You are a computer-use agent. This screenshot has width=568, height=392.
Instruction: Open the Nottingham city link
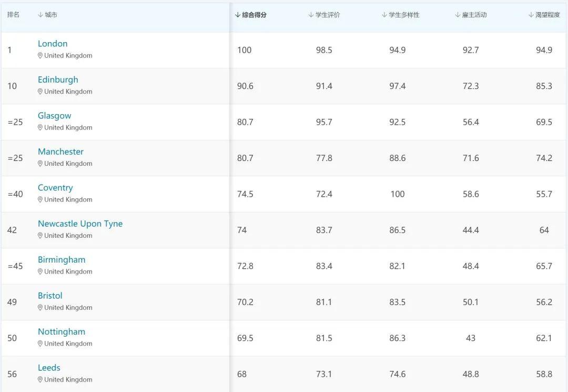tap(62, 332)
